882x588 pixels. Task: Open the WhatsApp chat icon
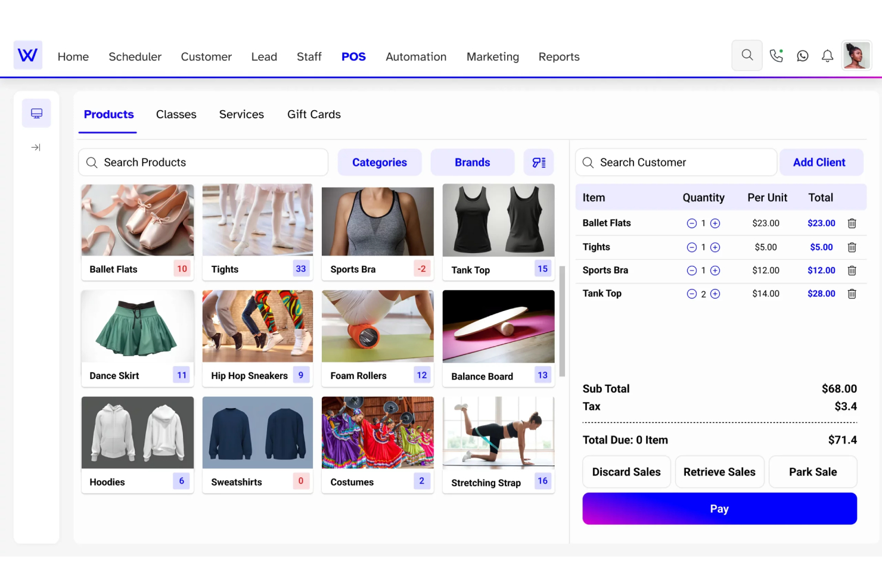tap(803, 56)
